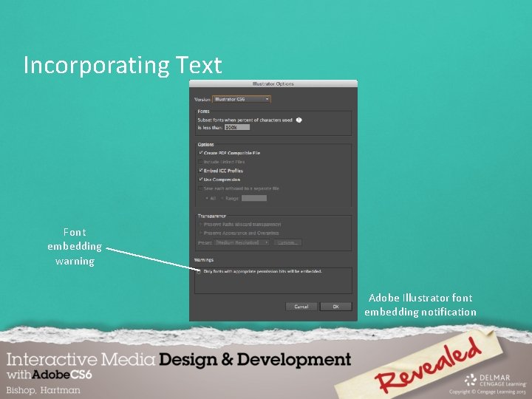Toggle Create PDF Compatible File checkbox
Screen dimensions: 532x399
point(200,153)
